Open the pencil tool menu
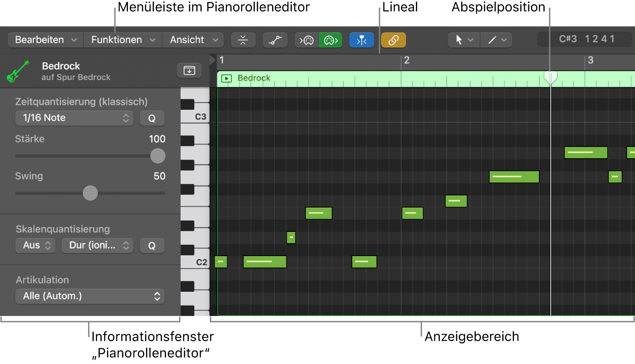Viewport: 635px width, 364px height. coord(496,40)
